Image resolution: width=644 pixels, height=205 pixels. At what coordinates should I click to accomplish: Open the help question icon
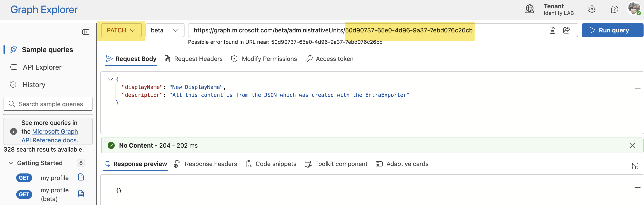[614, 9]
